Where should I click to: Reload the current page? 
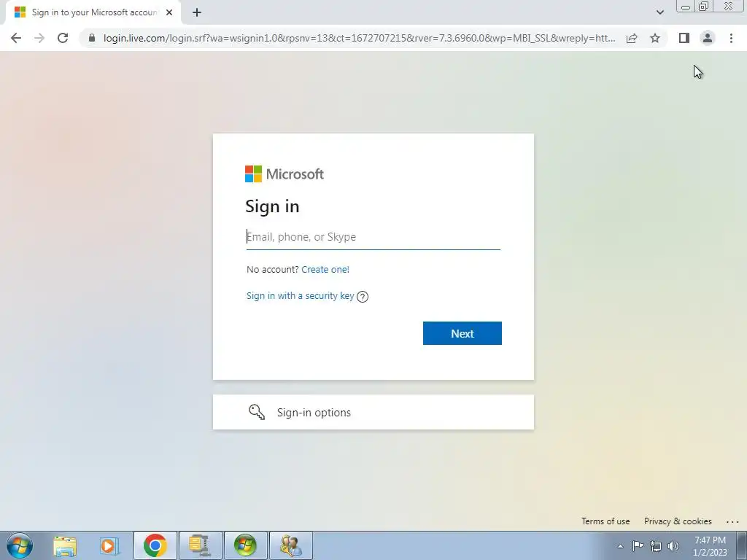[63, 38]
